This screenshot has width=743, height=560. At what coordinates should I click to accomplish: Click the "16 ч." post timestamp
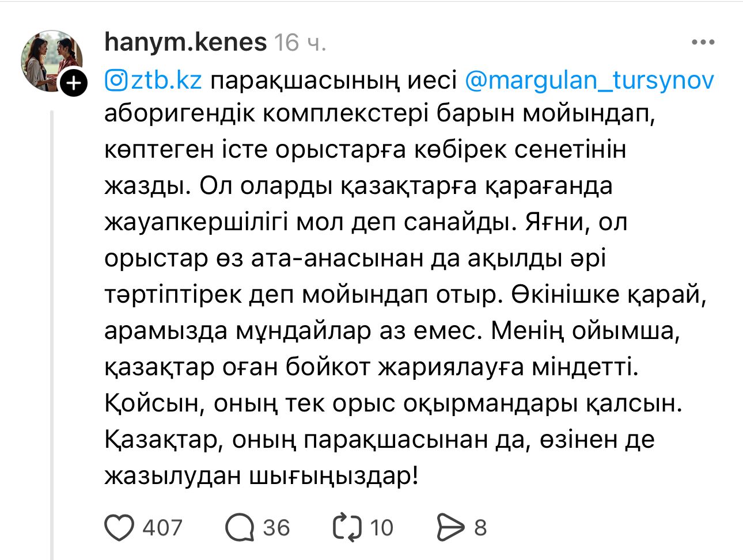click(x=300, y=43)
